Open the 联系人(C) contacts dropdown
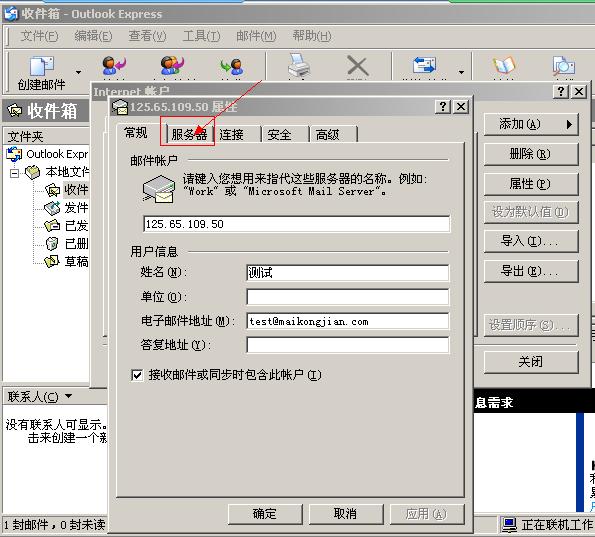The image size is (595, 537). click(x=40, y=397)
